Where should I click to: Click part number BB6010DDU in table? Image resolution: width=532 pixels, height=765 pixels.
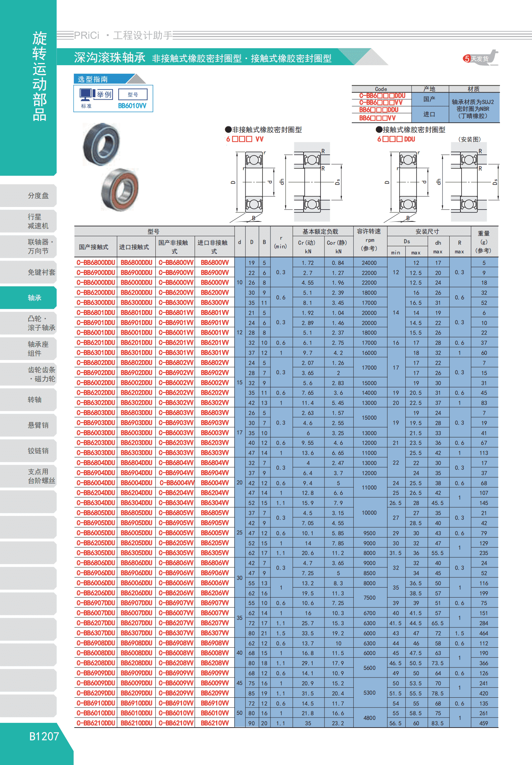coord(136,713)
